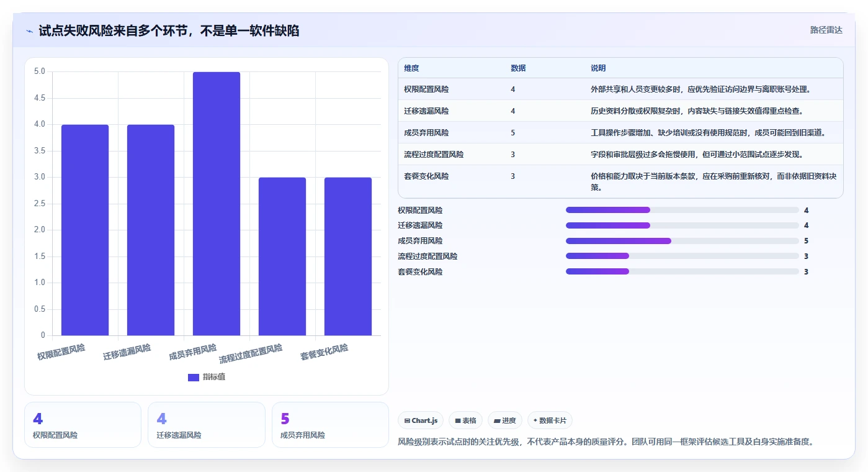
Task: Click the value 5 after the 成员弃用风险 progress bar
Action: click(806, 241)
